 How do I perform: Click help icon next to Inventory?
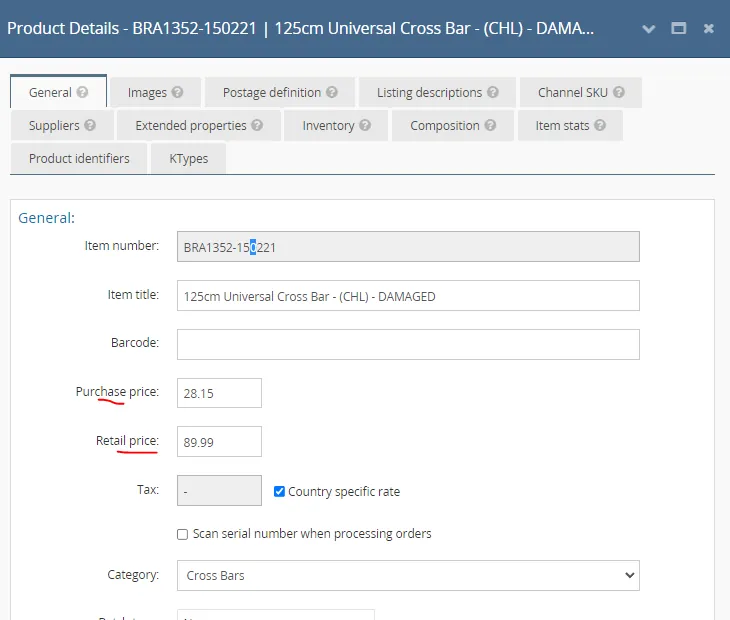(365, 125)
